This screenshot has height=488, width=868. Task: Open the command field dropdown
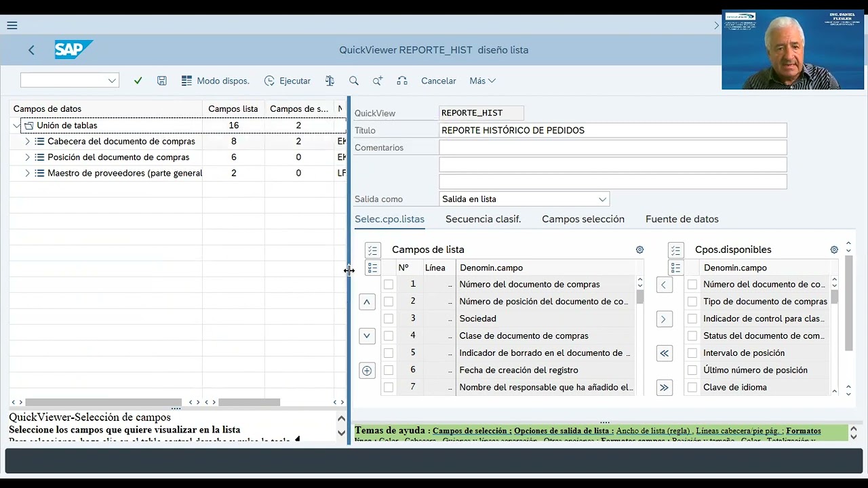(112, 81)
